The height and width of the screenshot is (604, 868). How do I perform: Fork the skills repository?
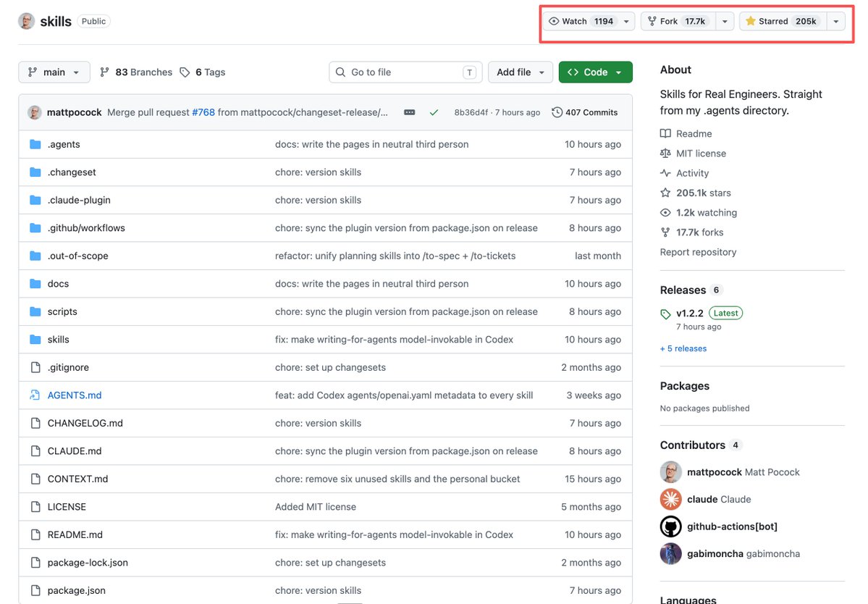(678, 21)
